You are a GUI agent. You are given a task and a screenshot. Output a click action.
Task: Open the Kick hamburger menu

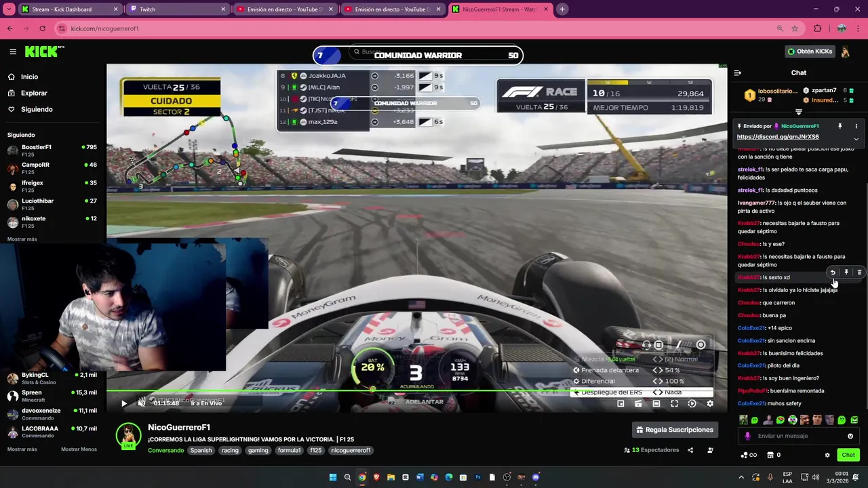(13, 52)
